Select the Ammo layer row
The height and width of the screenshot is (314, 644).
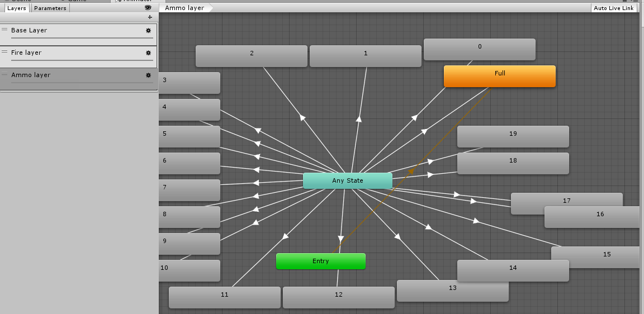pos(78,79)
